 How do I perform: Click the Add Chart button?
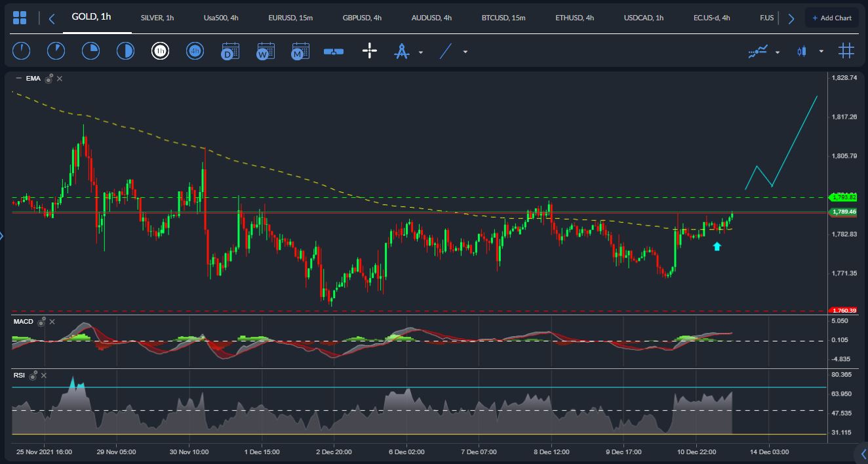832,18
